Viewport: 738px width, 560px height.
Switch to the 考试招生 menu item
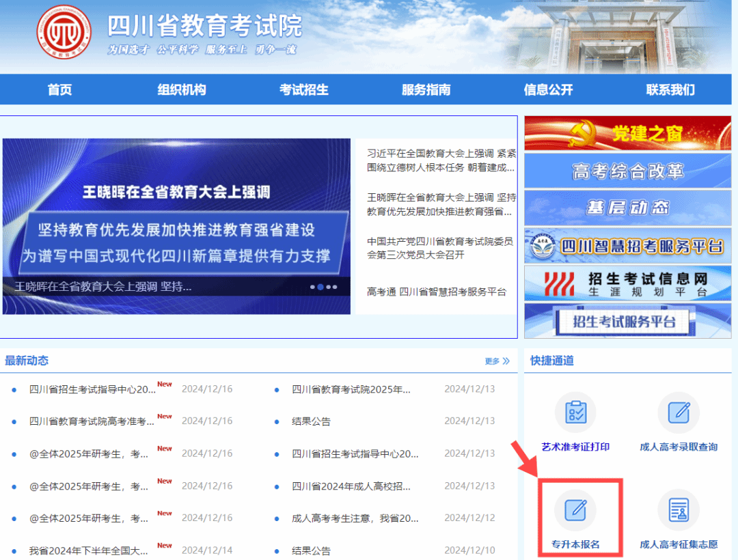coord(303,89)
